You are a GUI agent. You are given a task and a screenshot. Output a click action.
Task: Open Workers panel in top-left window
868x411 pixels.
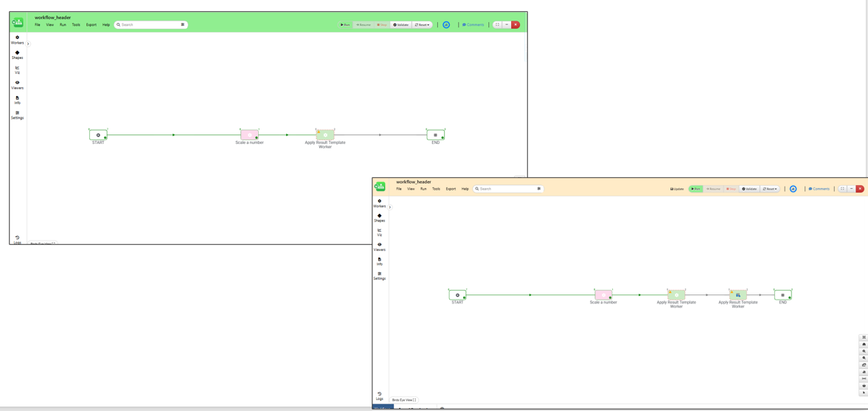(x=17, y=40)
